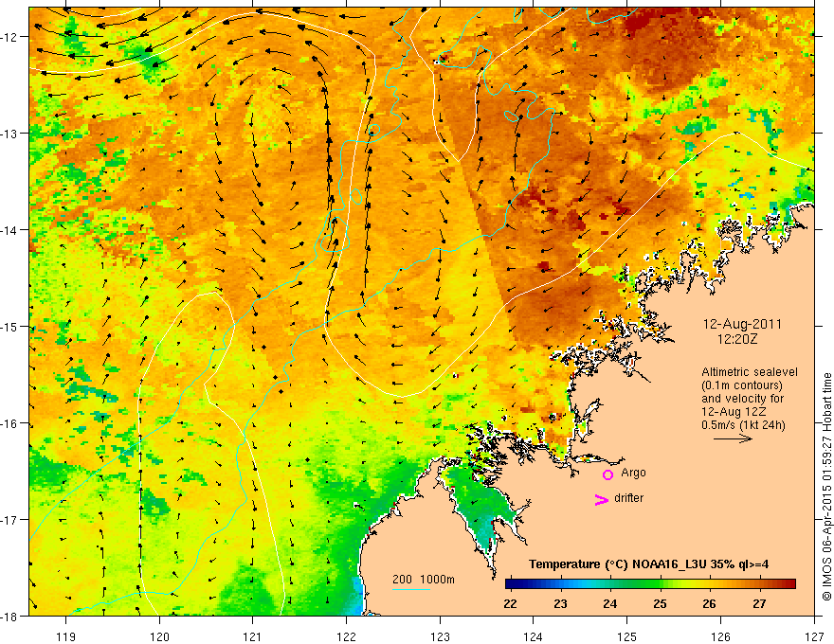Screen dimensions: 834x644
Task: Click the longitude axis label '122'
Action: point(346,636)
